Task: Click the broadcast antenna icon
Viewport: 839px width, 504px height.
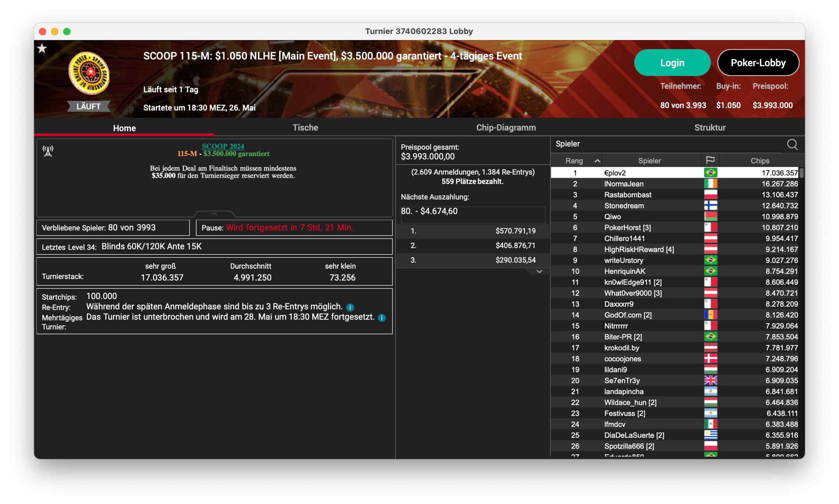Action: pyautogui.click(x=48, y=151)
